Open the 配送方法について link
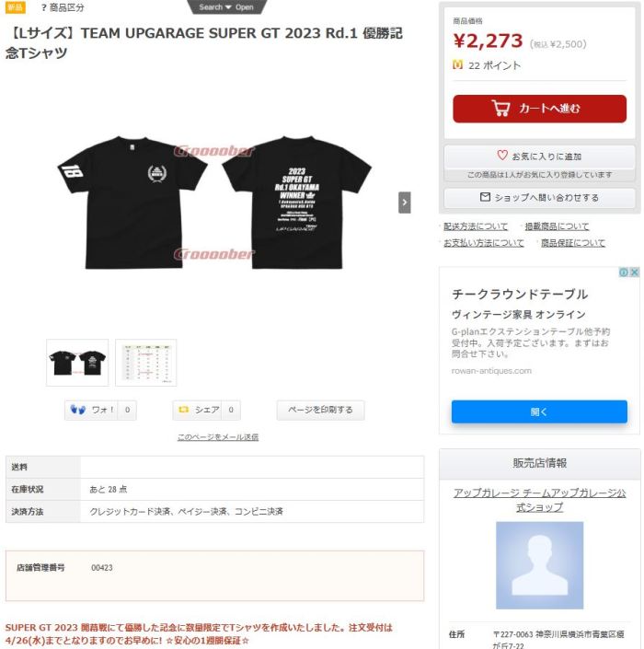Image resolution: width=644 pixels, height=649 pixels. coord(476,226)
